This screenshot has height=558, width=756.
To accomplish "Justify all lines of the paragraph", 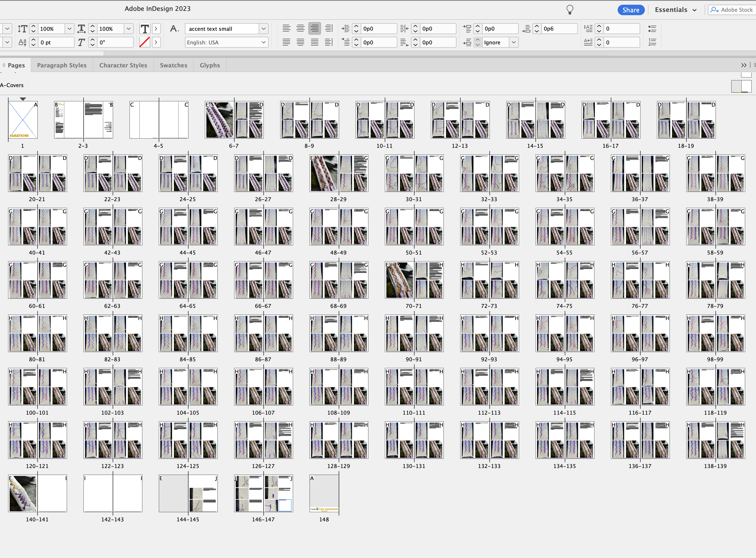I will tap(315, 42).
